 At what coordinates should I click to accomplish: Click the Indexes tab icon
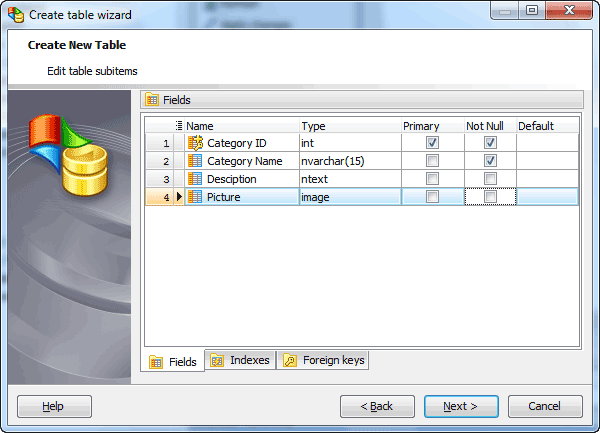[x=217, y=360]
